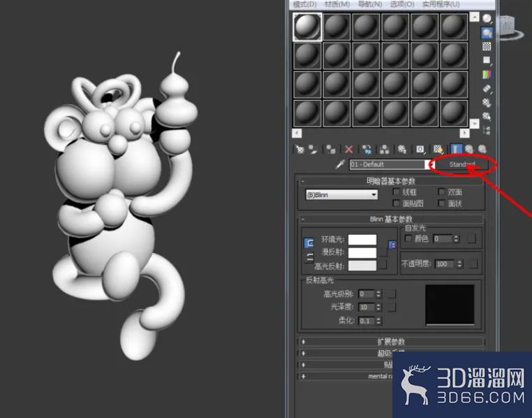Image resolution: width=532 pixels, height=418 pixels.
Task: Enable the 双面 two-sided checkbox
Action: pos(441,192)
